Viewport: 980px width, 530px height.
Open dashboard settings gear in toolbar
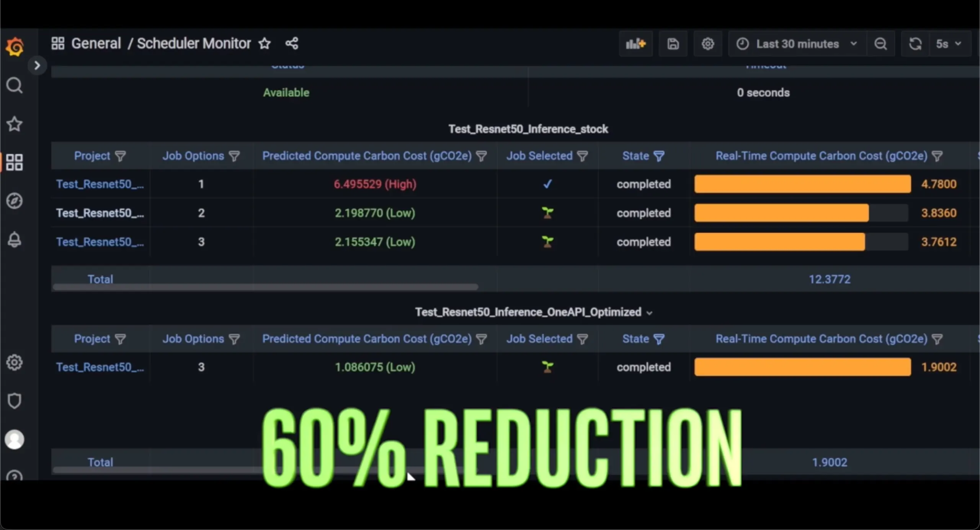point(707,44)
